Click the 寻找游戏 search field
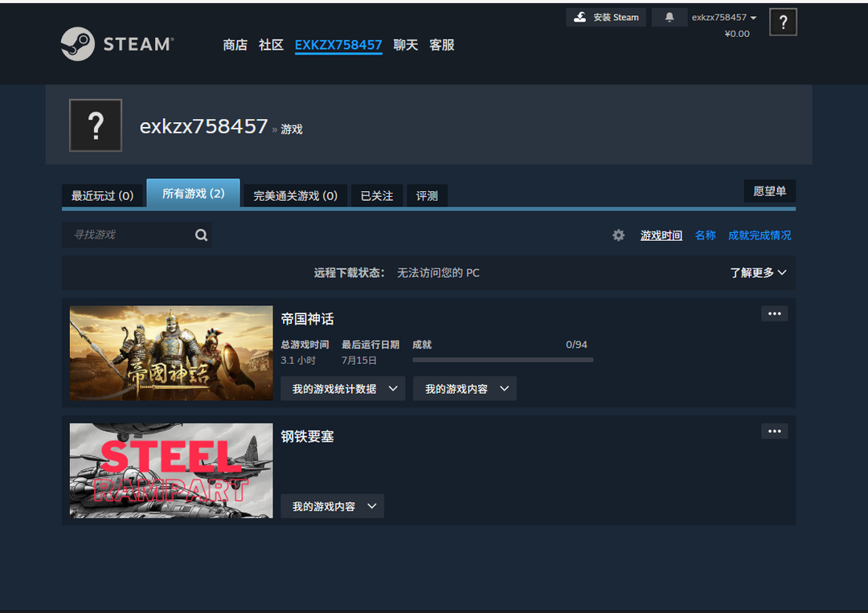 coord(129,235)
